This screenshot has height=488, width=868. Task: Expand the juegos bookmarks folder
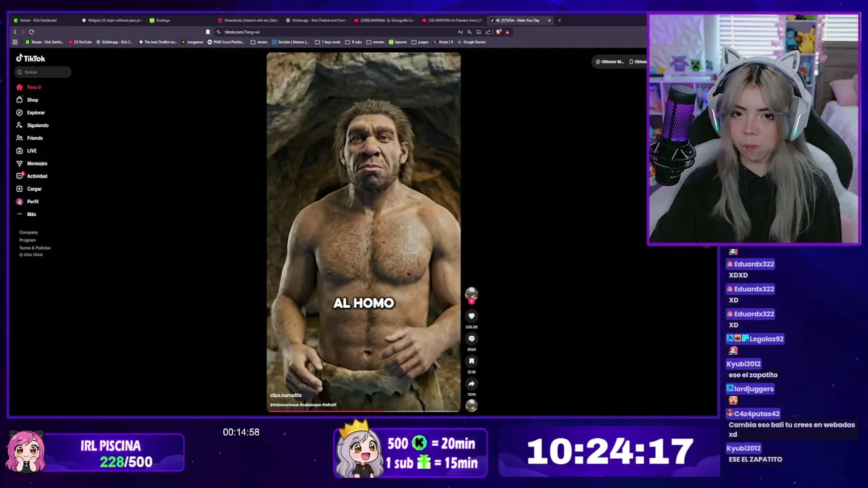click(x=420, y=42)
